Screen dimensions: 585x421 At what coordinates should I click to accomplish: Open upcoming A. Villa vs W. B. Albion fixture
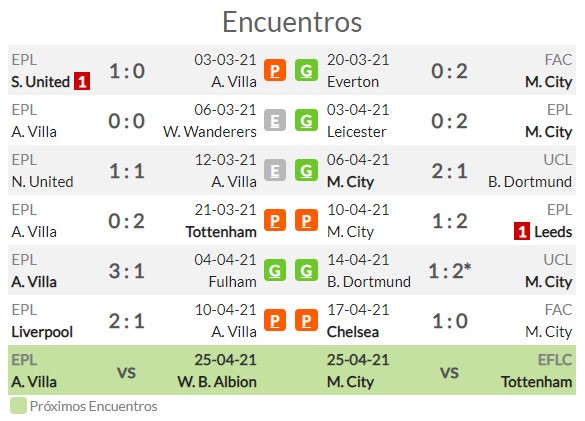(x=134, y=370)
